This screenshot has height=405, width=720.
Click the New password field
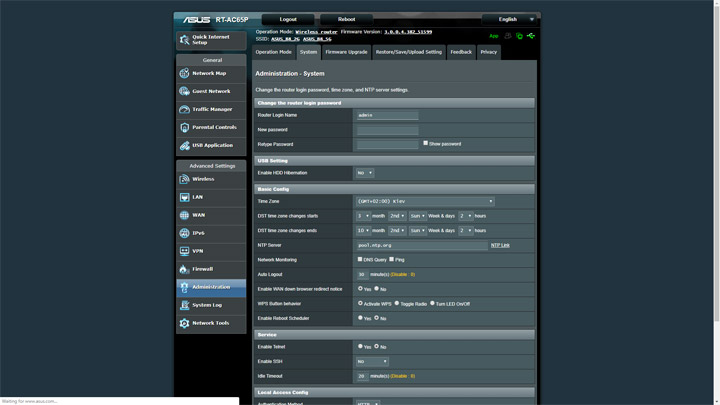[388, 130]
